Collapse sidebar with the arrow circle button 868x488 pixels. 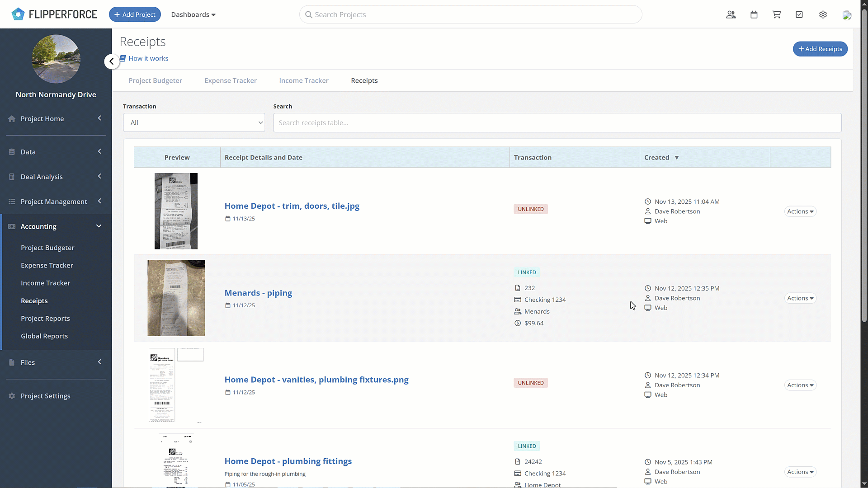(112, 61)
